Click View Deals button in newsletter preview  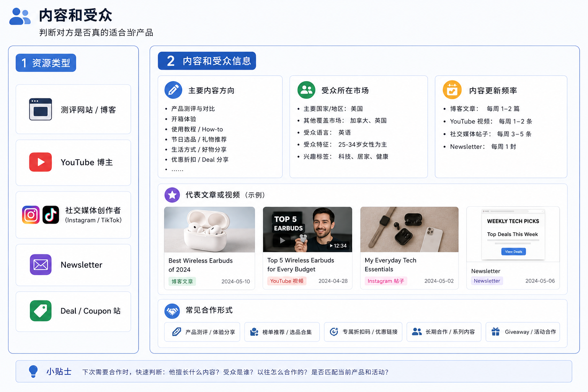tap(513, 252)
